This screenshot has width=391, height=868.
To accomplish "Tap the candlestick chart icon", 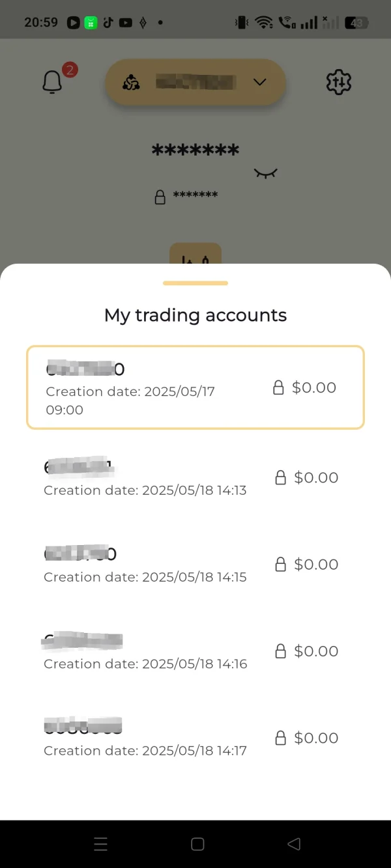I will click(x=195, y=257).
